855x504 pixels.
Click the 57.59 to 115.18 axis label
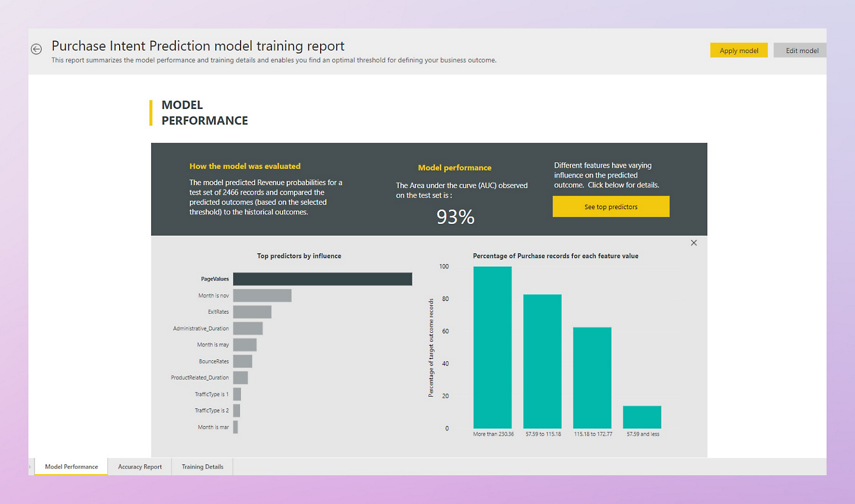coord(543,434)
